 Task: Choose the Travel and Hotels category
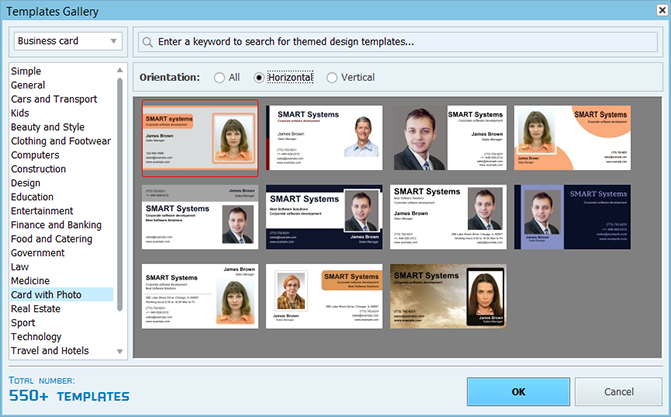(50, 351)
